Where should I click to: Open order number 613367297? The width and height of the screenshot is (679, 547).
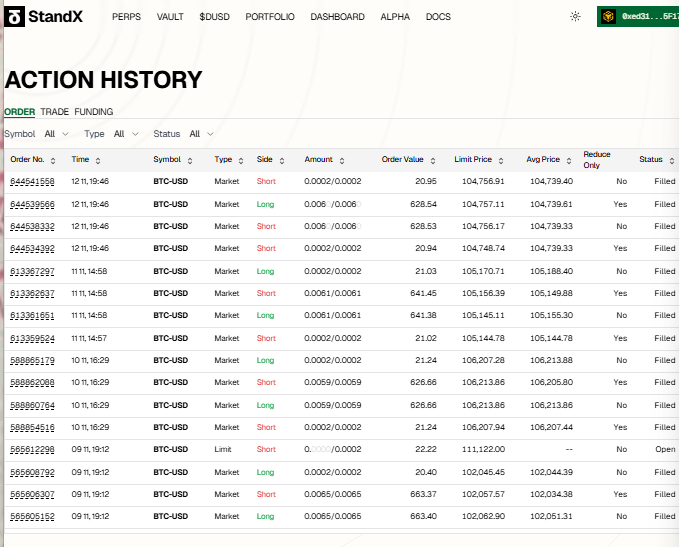point(32,272)
